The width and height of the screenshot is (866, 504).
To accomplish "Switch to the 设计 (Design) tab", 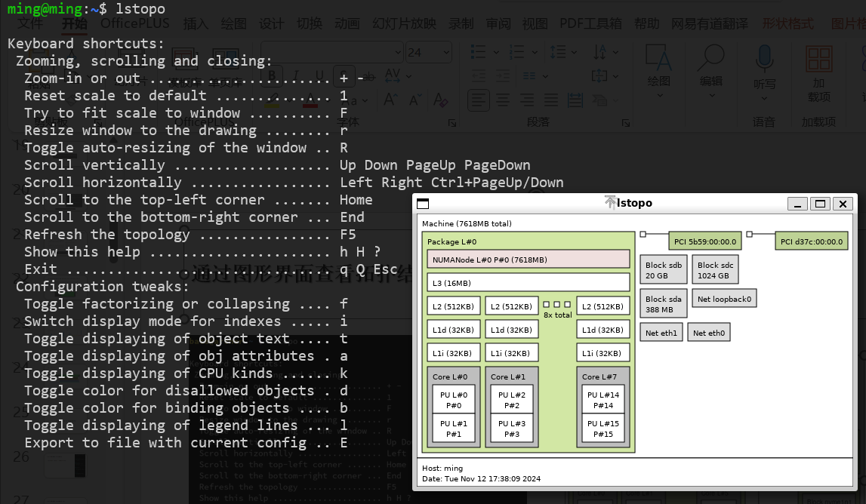I will click(x=271, y=23).
